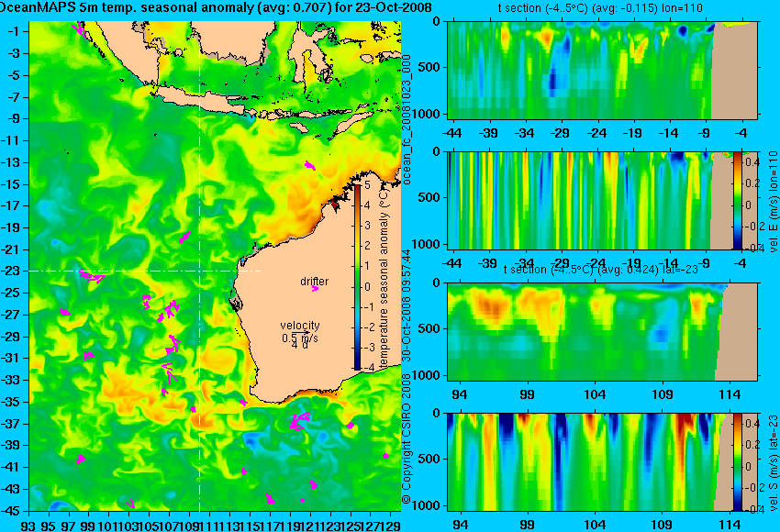780x532 pixels.
Task: Click the "5" tick on the temperature anomaly color bar
Action: (367, 185)
